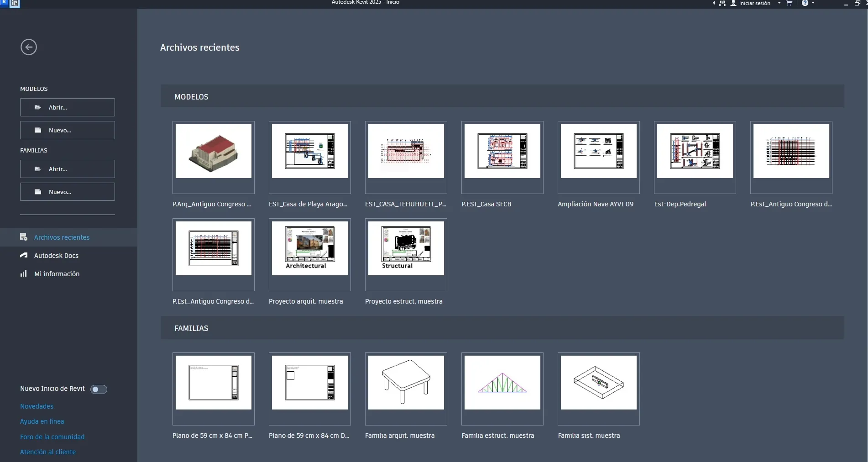
Task: Click the Nuevo folder icon under FAMILIAS
Action: pos(38,192)
